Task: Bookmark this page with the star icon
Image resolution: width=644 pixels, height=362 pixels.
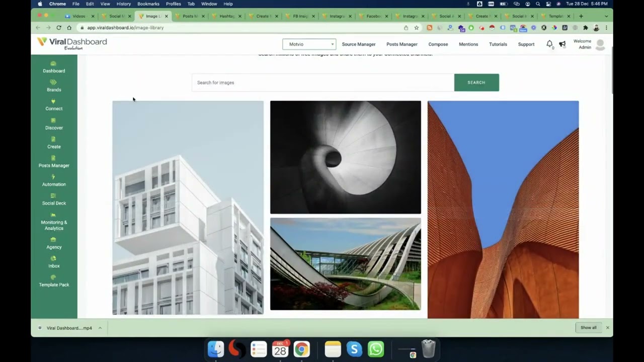Action: [x=417, y=28]
